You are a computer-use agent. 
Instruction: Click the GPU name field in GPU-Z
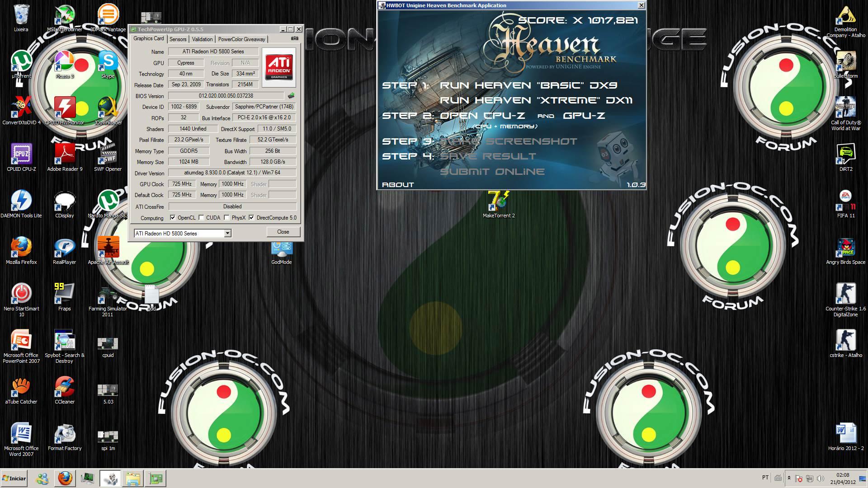tap(213, 52)
